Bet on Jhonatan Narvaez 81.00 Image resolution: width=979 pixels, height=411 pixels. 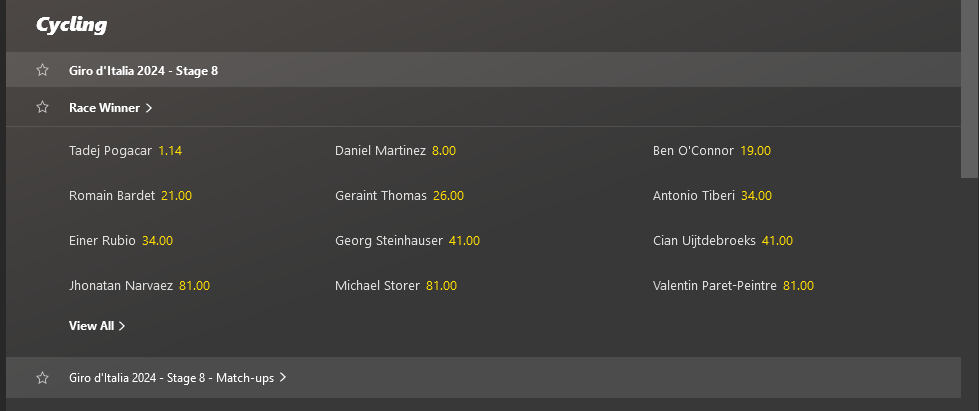pyautogui.click(x=194, y=286)
